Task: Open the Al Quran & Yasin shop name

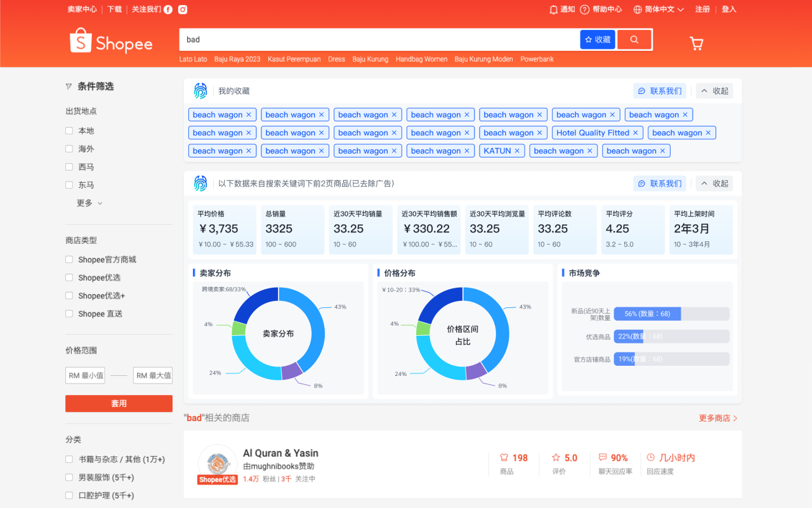Action: (x=280, y=453)
